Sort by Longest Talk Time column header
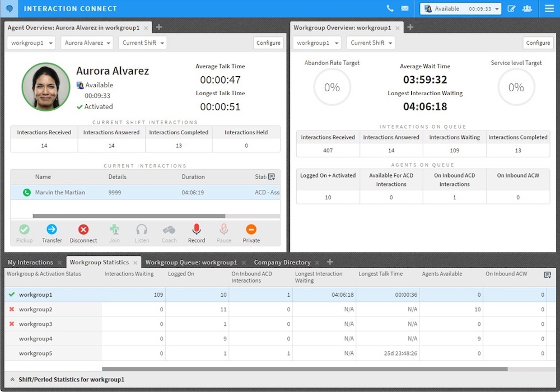The width and height of the screenshot is (560, 392). 380,274
